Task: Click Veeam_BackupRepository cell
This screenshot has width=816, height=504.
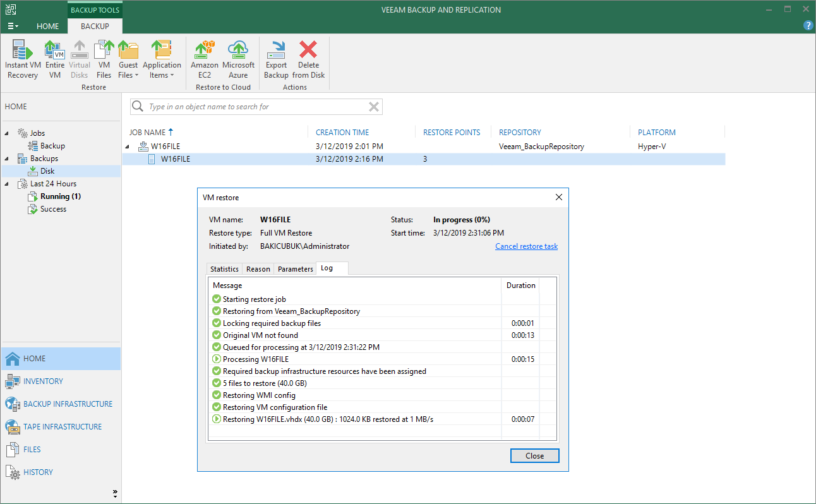Action: pos(541,147)
